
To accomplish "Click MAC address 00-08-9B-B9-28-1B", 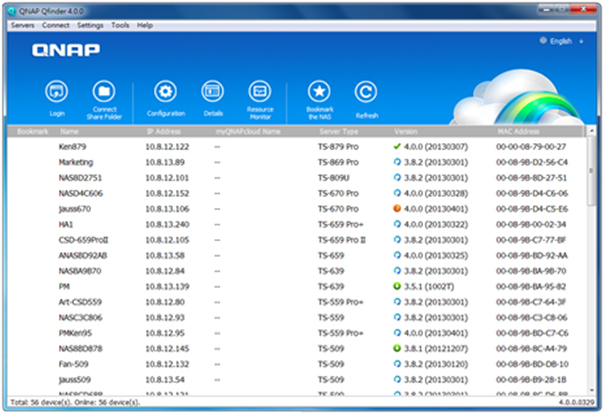I will (x=531, y=379).
